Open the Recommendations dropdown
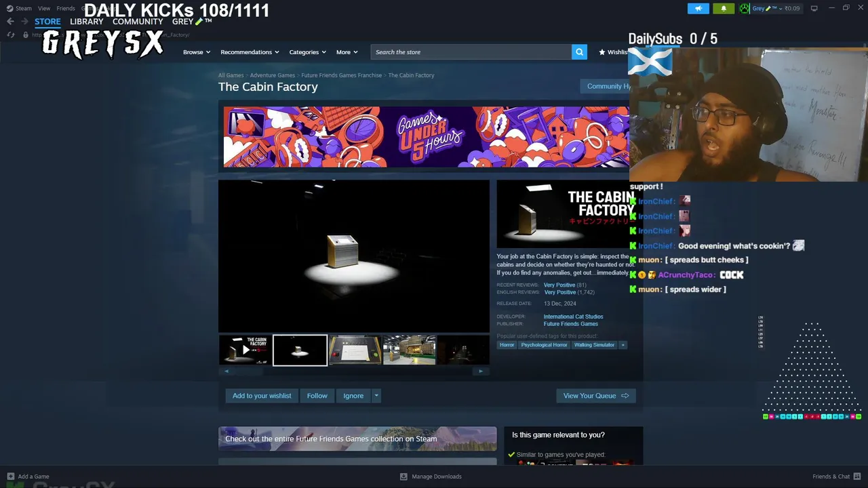868x488 pixels. point(250,52)
